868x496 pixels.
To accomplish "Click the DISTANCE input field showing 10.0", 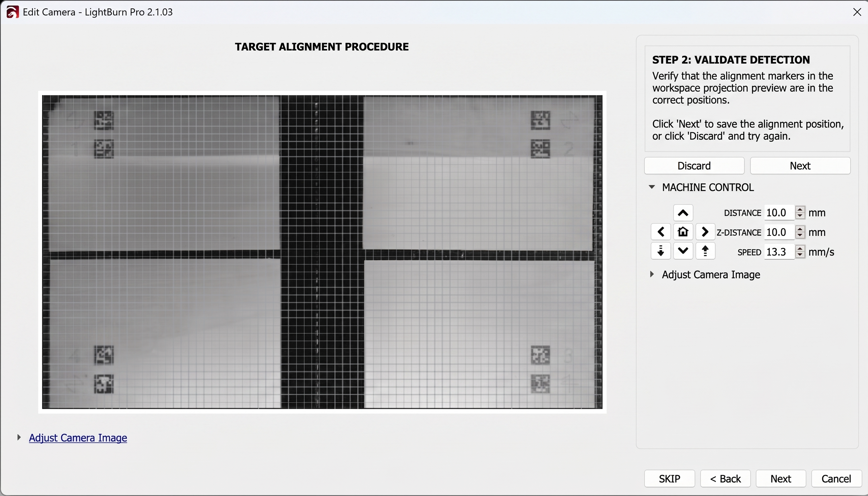I will click(x=779, y=213).
